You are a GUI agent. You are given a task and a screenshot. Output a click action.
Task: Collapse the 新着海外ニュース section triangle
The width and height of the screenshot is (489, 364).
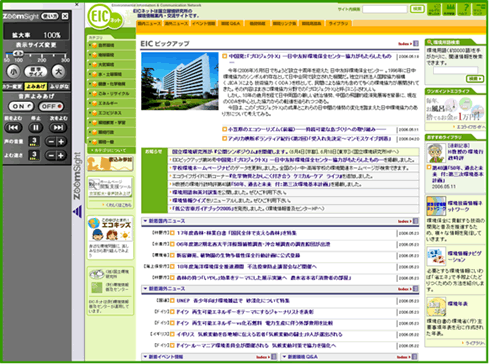coord(145,289)
